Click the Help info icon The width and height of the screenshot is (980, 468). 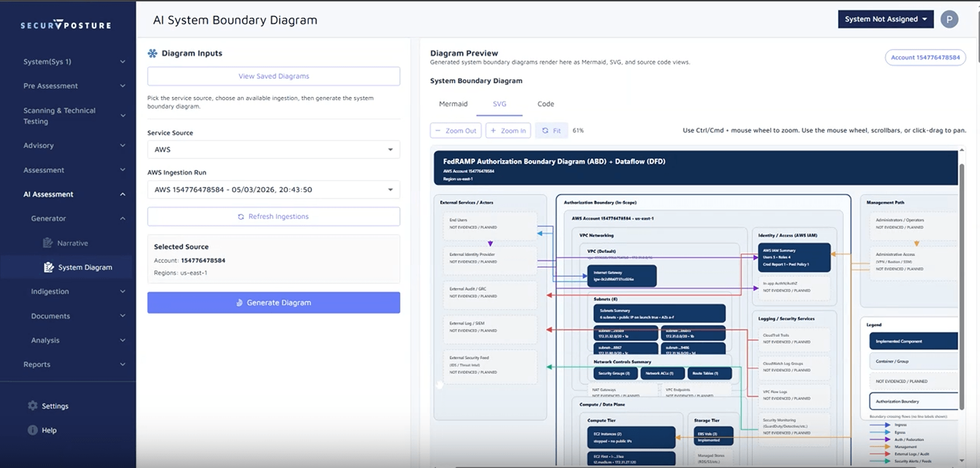click(x=32, y=430)
